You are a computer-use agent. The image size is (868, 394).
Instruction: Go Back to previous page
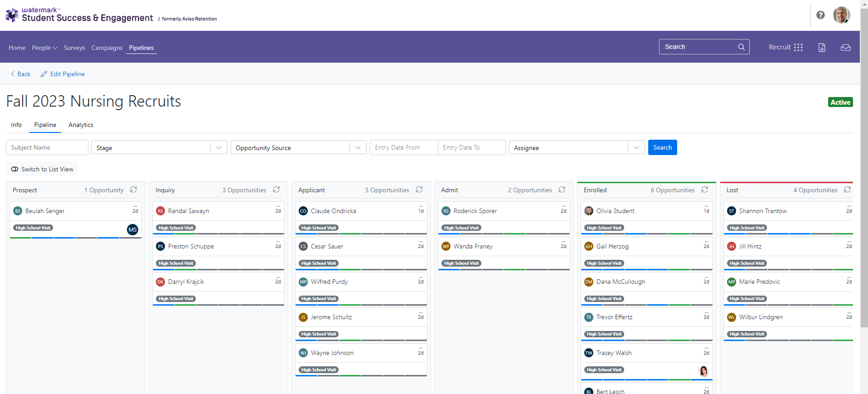tap(20, 74)
